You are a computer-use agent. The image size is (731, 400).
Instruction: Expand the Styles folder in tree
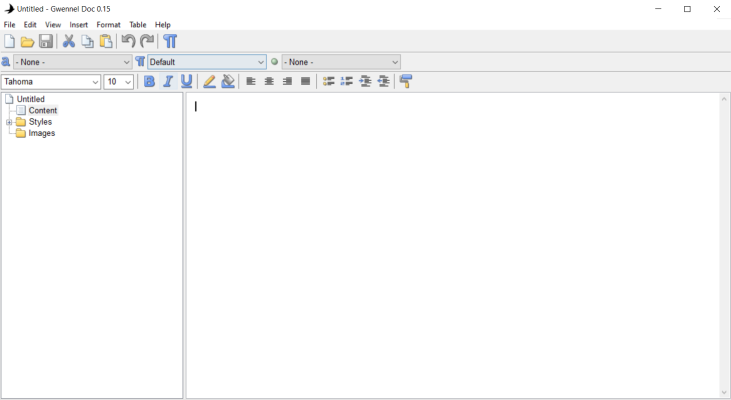click(9, 122)
